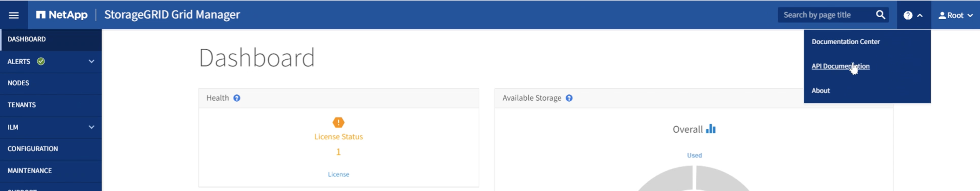
Task: Click the NetApp logo
Action: point(62,15)
